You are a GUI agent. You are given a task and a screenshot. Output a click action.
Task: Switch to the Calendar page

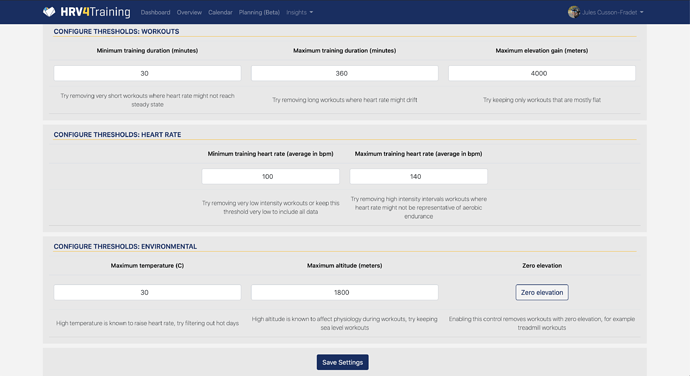point(220,12)
